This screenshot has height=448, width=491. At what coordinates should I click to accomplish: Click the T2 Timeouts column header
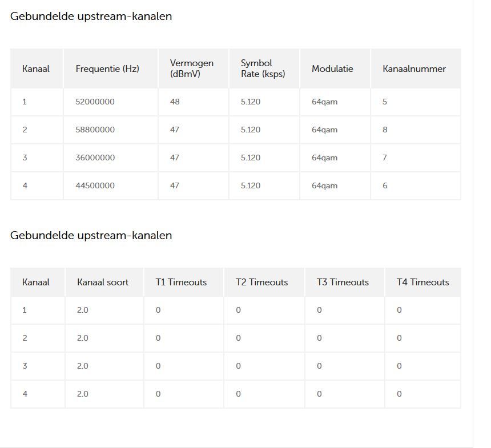coord(262,282)
